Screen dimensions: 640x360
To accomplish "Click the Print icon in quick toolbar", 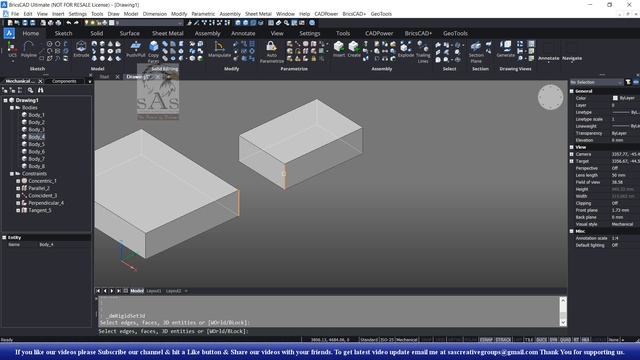I will [58, 23].
